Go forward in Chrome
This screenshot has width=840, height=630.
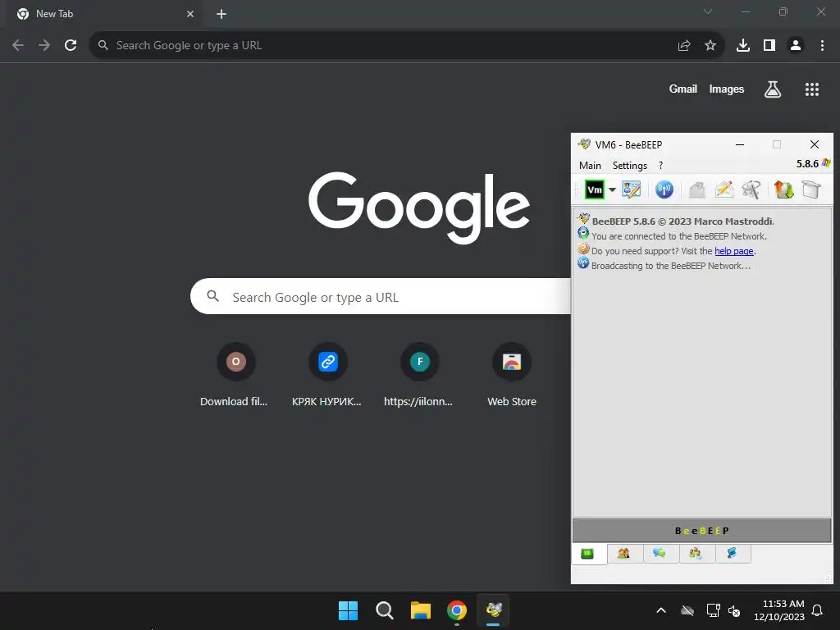coord(44,46)
